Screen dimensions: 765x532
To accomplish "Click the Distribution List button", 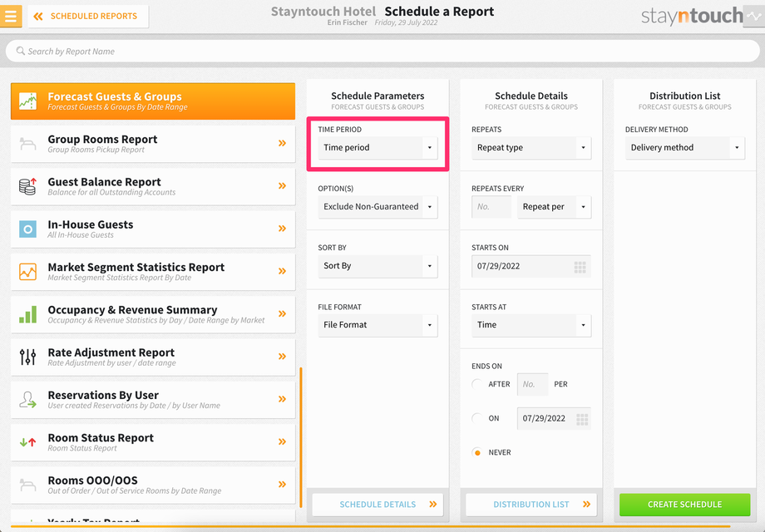I will (531, 505).
